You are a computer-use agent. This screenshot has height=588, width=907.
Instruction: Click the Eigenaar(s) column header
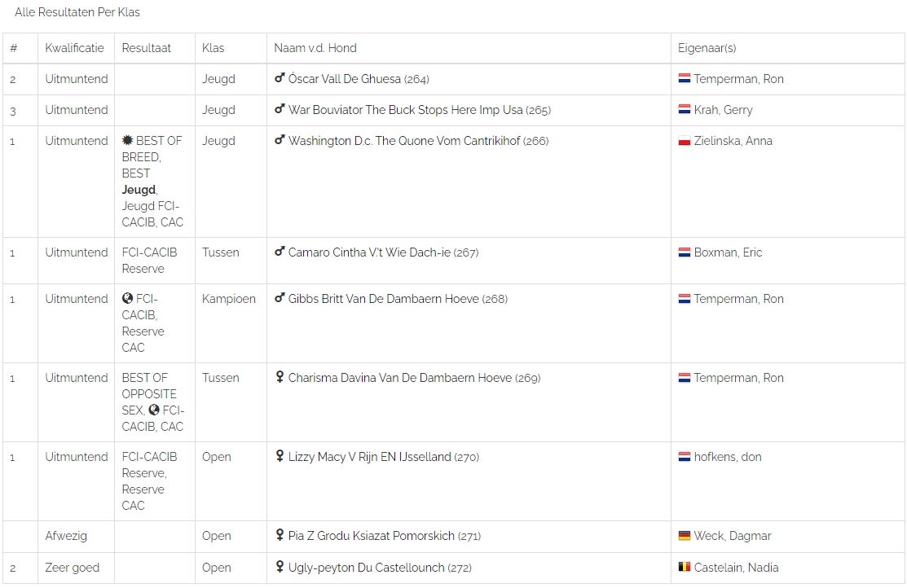tap(707, 48)
